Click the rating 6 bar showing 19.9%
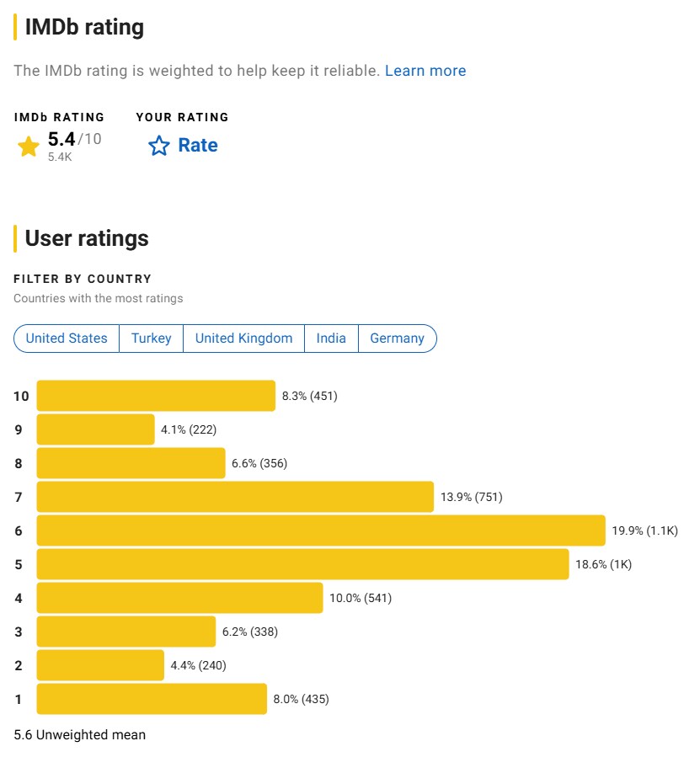The image size is (700, 757). pyautogui.click(x=320, y=530)
